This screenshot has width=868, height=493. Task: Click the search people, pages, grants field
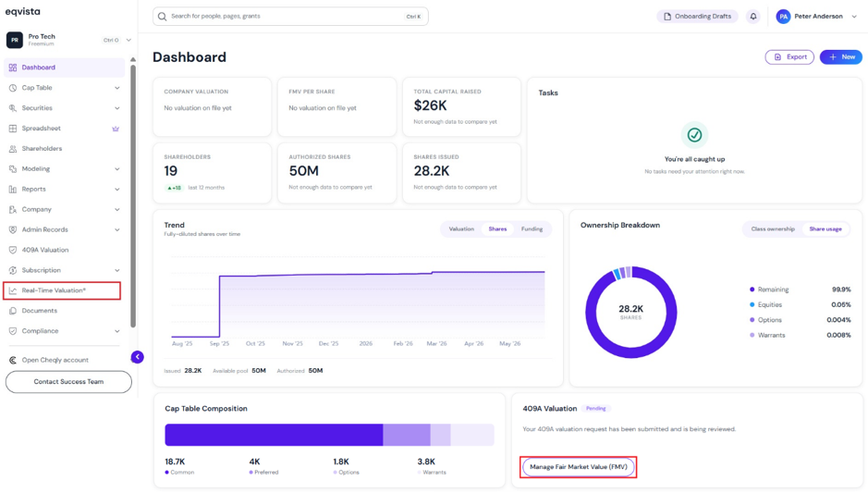pos(290,17)
